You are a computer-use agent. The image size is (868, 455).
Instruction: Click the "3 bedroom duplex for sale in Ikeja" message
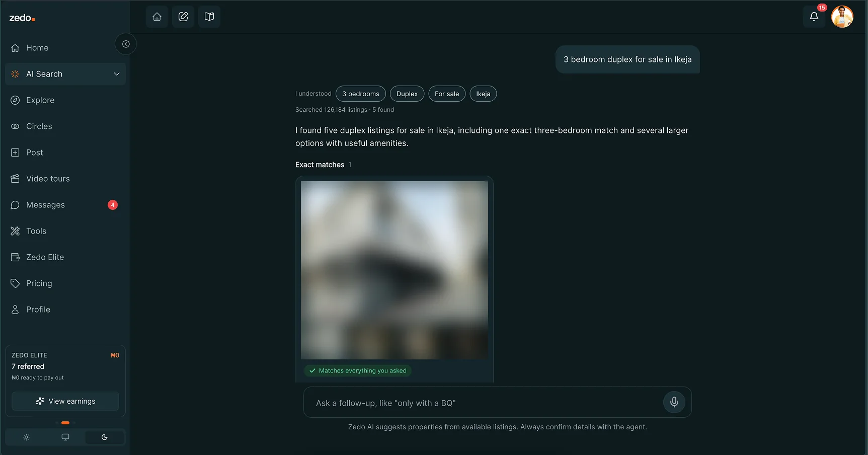pos(627,59)
